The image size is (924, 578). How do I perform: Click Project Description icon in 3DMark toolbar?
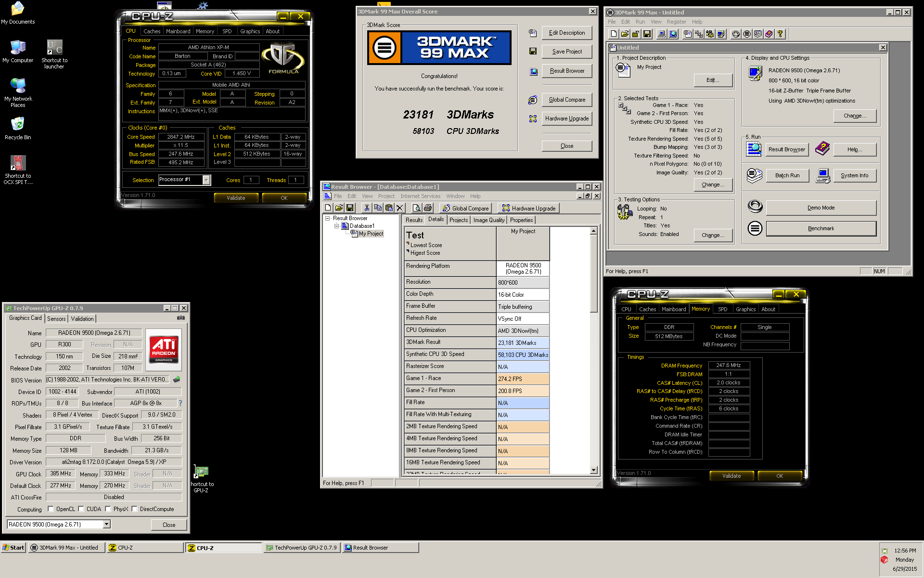(x=687, y=34)
